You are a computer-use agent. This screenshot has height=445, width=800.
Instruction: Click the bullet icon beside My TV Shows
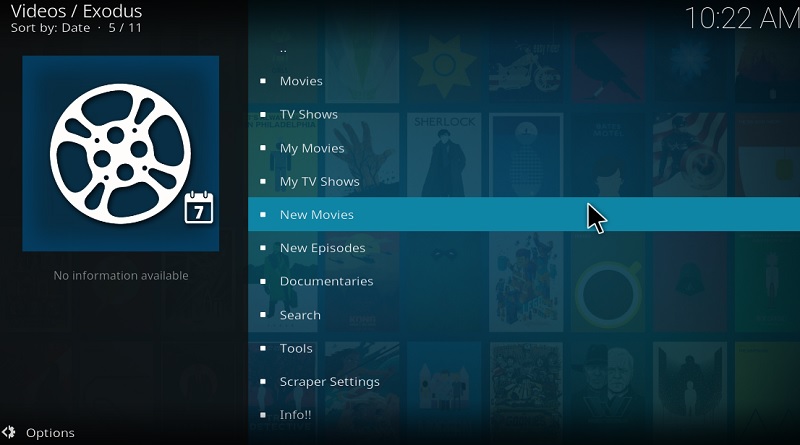click(x=263, y=181)
